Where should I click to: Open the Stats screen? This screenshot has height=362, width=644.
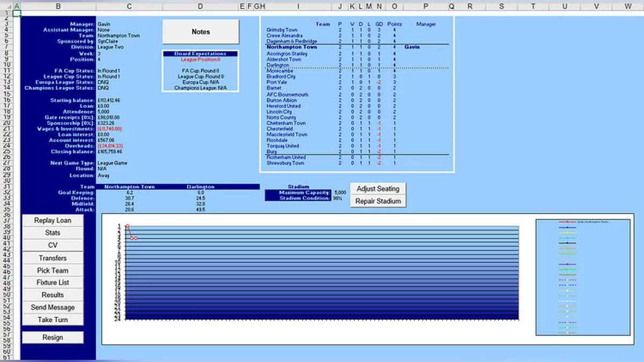(x=53, y=233)
